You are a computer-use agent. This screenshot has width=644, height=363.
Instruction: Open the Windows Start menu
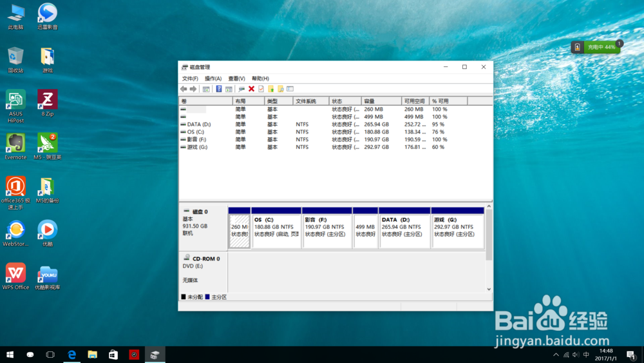coord(10,355)
